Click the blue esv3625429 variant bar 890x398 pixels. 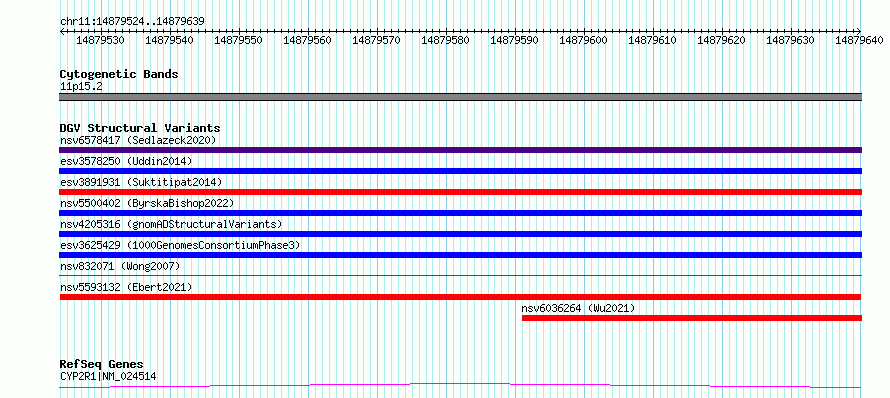(460, 255)
